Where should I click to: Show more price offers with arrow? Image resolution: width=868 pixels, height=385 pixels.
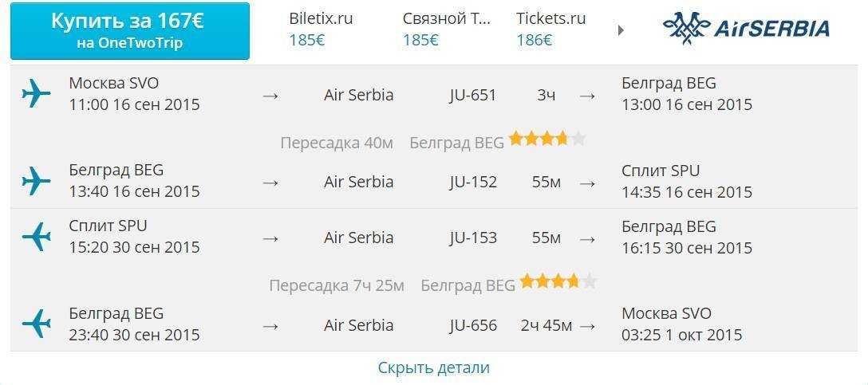pyautogui.click(x=621, y=30)
